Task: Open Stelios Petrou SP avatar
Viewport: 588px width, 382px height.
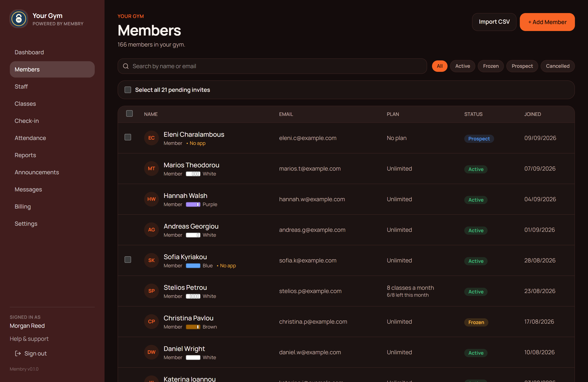Action: 151,291
